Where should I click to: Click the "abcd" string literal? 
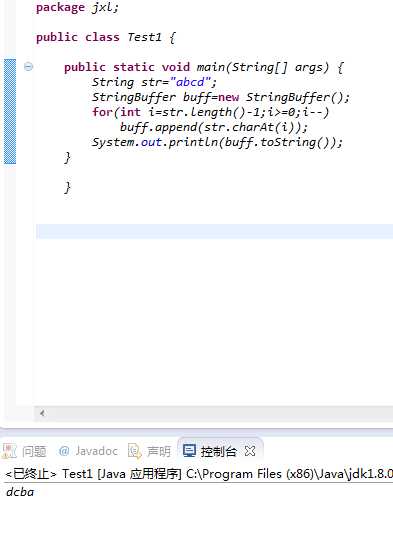point(190,82)
